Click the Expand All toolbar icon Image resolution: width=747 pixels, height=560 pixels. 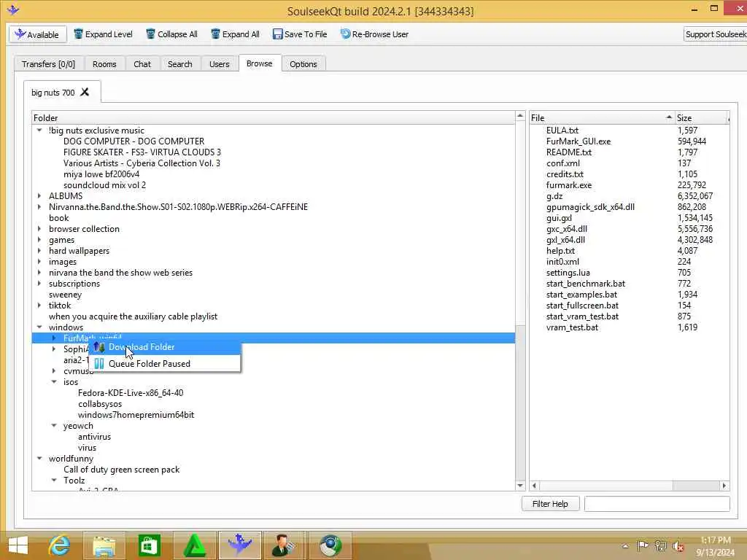coord(215,34)
